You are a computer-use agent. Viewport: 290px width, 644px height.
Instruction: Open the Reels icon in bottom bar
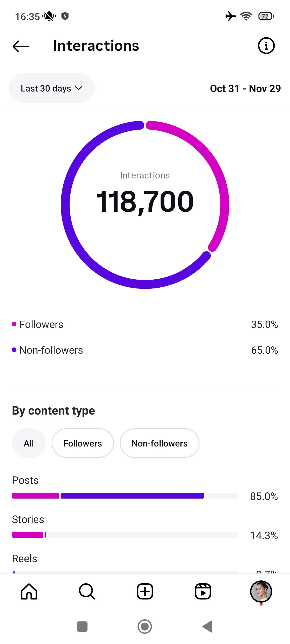point(203,591)
